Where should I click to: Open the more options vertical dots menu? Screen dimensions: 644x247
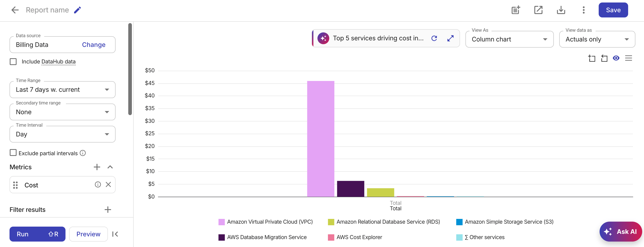pyautogui.click(x=583, y=10)
